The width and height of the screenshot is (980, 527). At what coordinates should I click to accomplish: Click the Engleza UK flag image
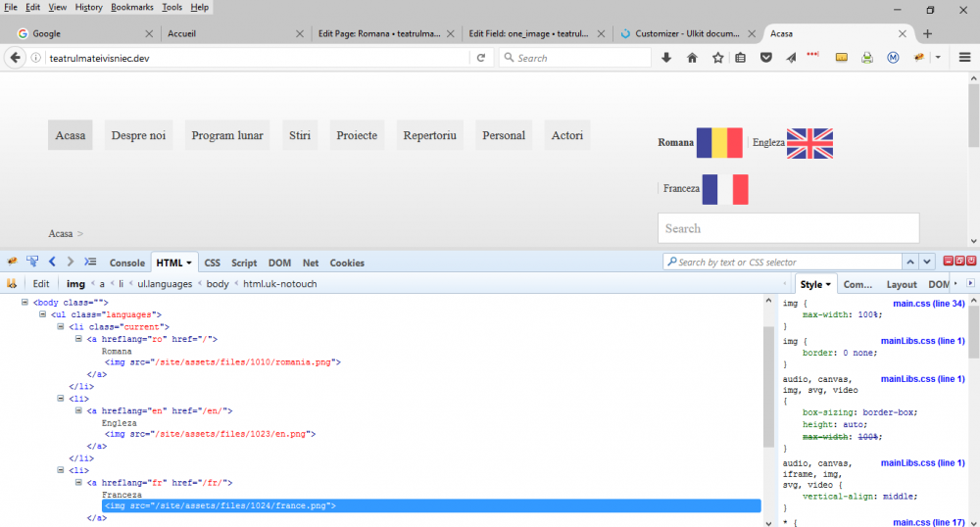point(809,143)
